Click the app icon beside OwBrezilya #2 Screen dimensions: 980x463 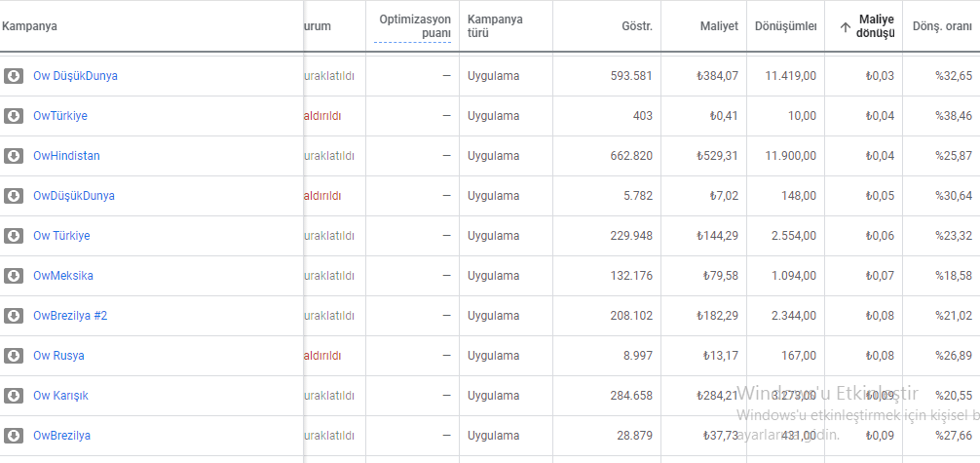(x=14, y=316)
